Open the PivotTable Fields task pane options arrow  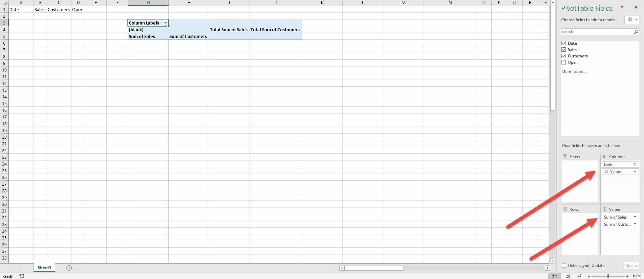(622, 7)
